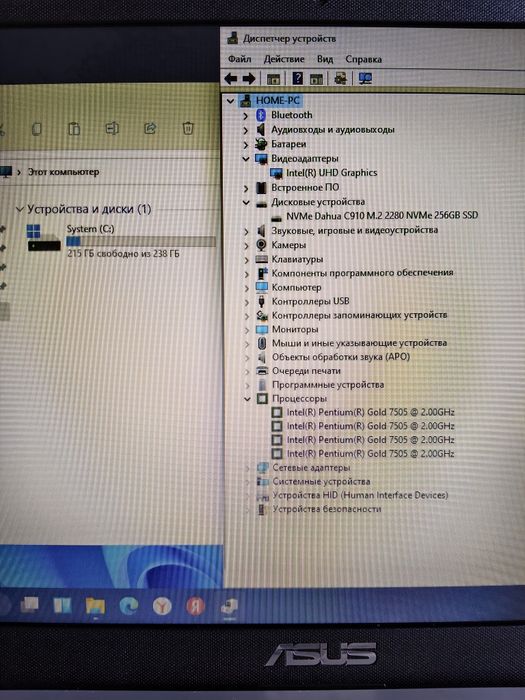Click the battery icon beside Батареи
525x700 pixels.
click(261, 144)
